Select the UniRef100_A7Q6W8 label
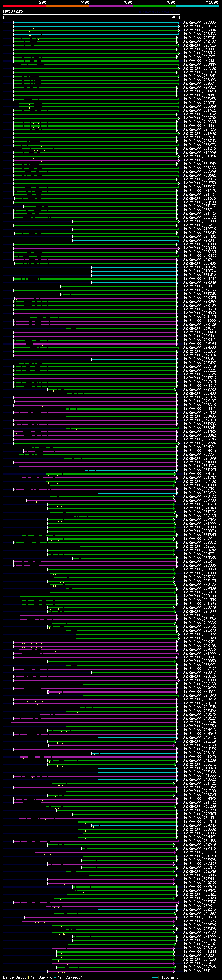Screen dimensions: 222x980 [199, 248]
